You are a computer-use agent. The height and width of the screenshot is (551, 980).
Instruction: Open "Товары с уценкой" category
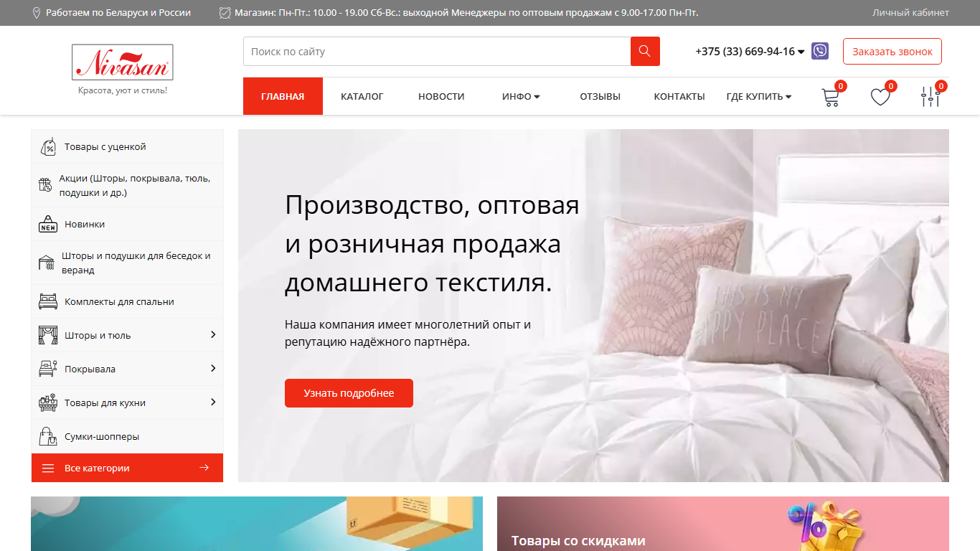[x=127, y=146]
